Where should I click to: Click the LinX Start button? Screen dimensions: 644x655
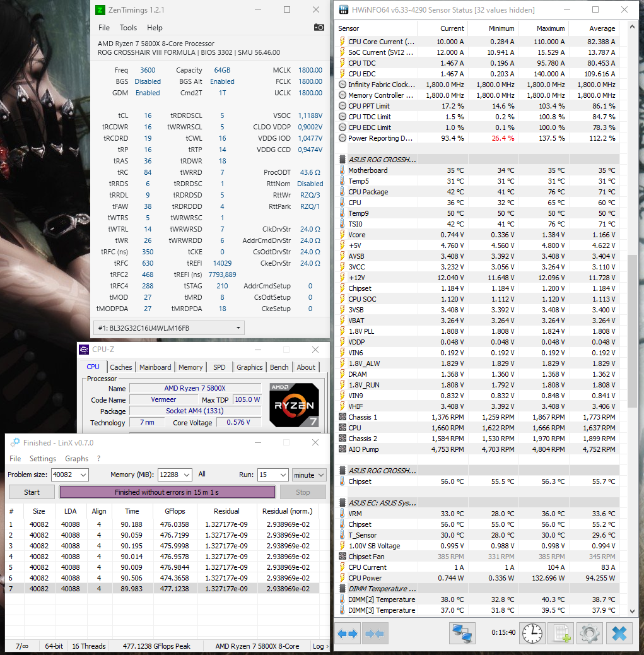click(x=32, y=492)
